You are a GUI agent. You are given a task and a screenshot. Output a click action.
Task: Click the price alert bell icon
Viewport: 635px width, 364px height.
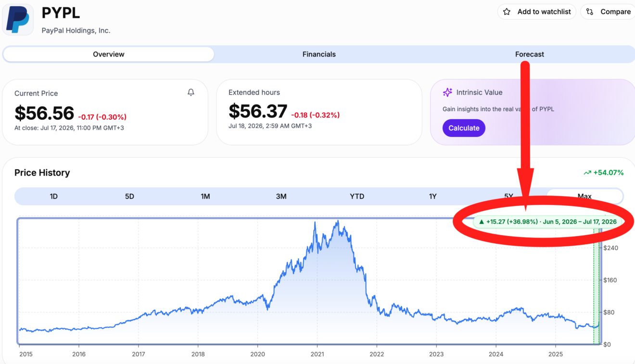(191, 92)
